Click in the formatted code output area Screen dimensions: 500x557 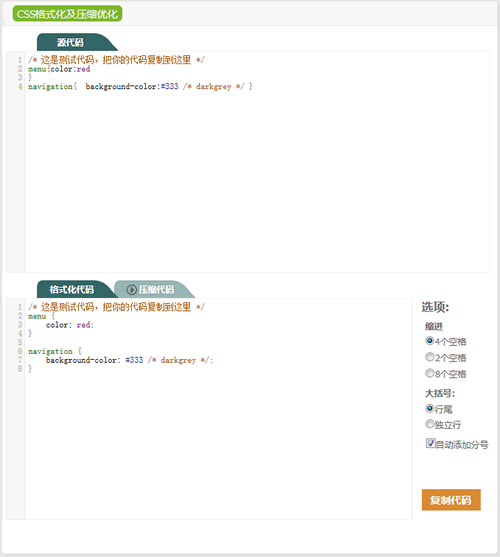pos(218,409)
